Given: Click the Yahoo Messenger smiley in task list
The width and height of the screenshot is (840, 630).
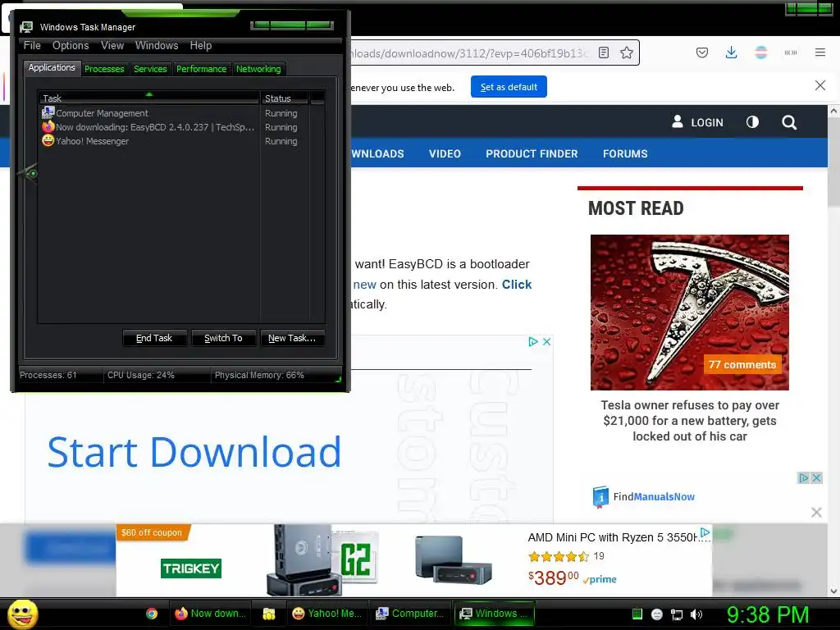Looking at the screenshot, I should click(48, 141).
